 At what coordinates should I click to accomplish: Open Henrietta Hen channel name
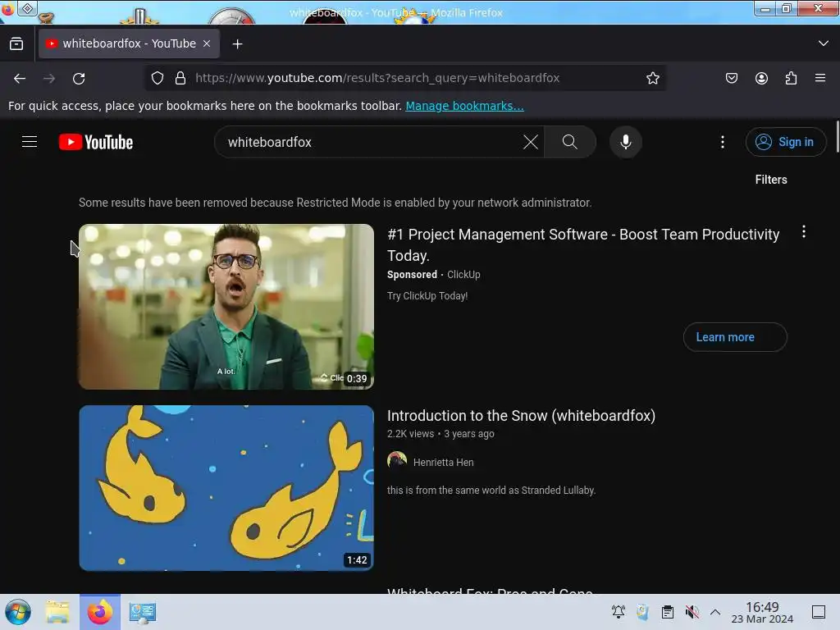coord(444,463)
